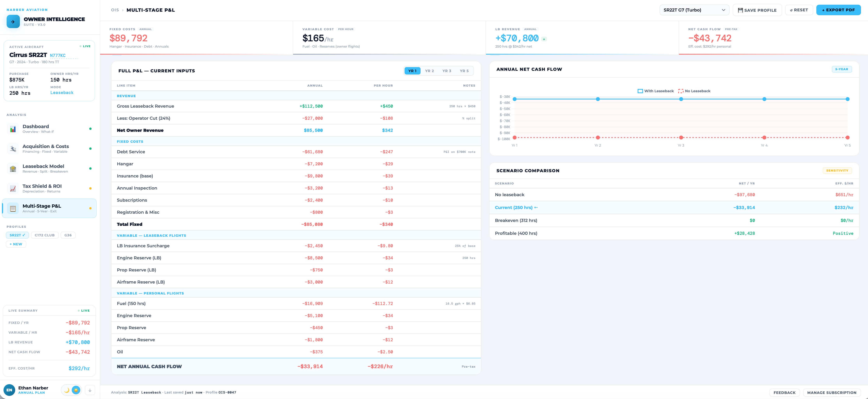The width and height of the screenshot is (868, 399).
Task: Click the floppy disk icon on Save Profile
Action: pyautogui.click(x=740, y=10)
